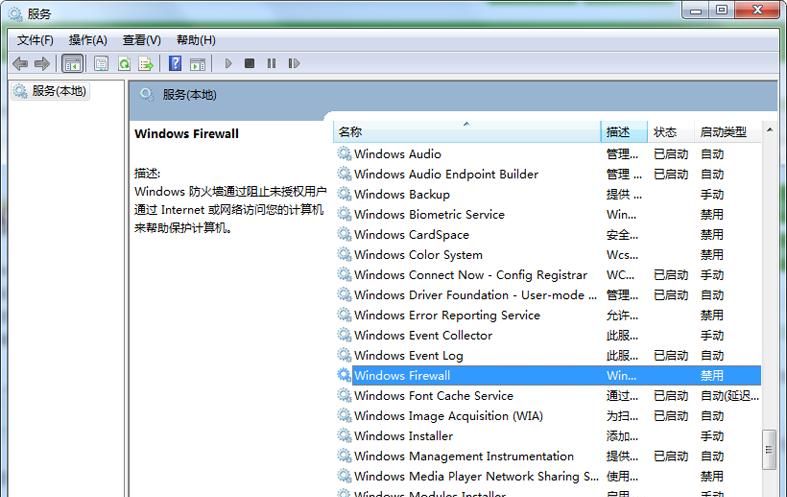
Task: Click the gear icon beside Windows Backup
Action: click(344, 194)
